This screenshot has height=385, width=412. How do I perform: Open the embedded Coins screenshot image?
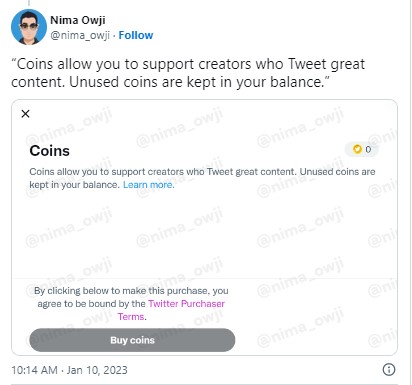tap(204, 227)
